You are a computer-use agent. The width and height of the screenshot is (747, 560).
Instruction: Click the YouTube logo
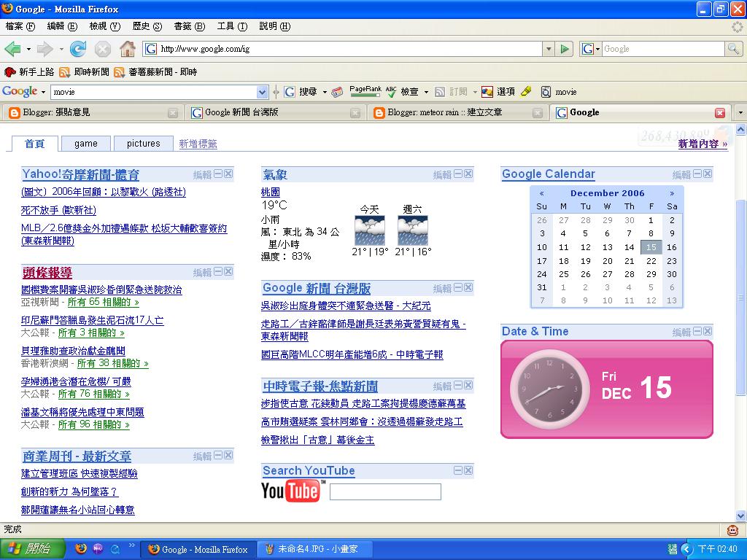click(x=292, y=491)
